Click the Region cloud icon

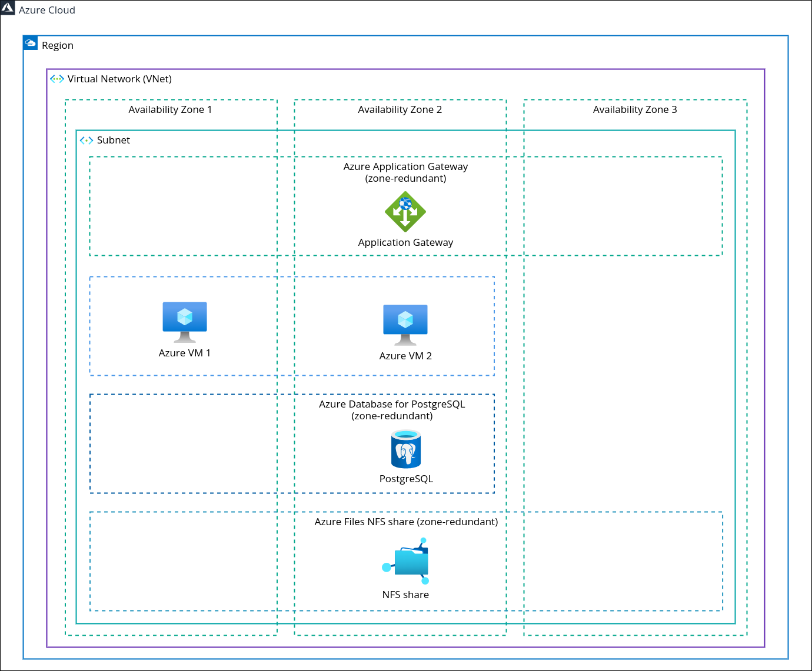pyautogui.click(x=31, y=43)
